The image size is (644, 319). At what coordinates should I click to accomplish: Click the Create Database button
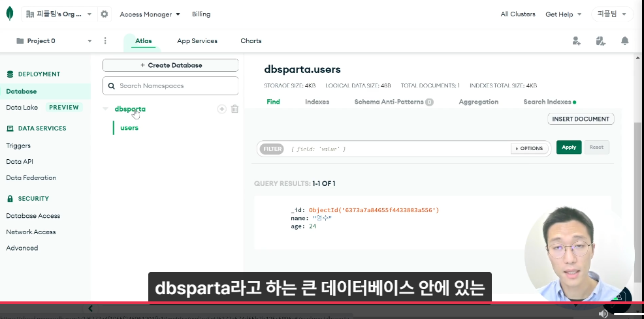tap(170, 65)
